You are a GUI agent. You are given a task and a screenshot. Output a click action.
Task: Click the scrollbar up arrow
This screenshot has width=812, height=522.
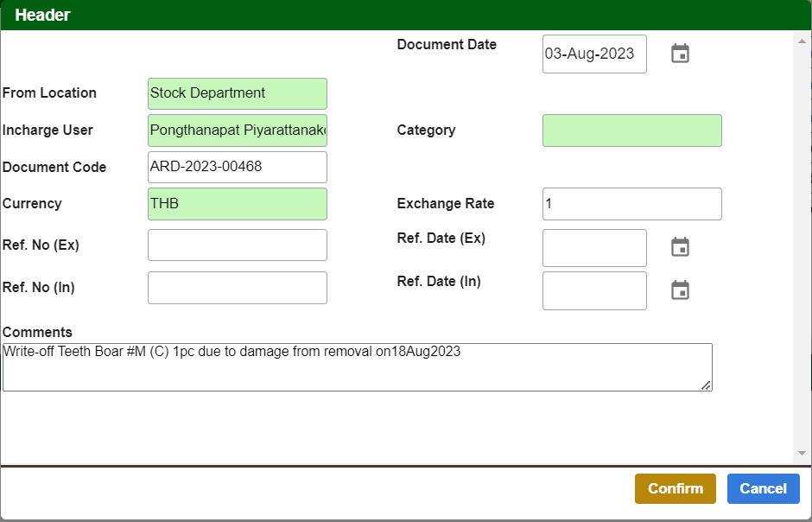click(x=802, y=40)
